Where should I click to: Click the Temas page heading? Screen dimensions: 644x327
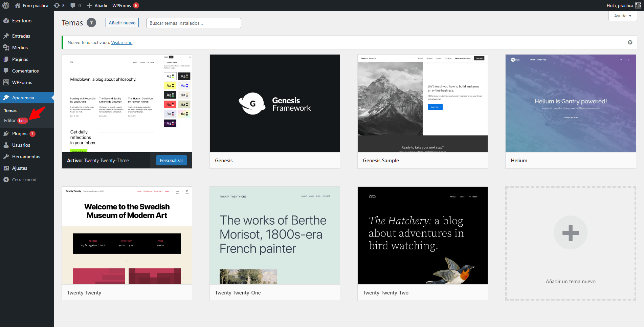72,23
